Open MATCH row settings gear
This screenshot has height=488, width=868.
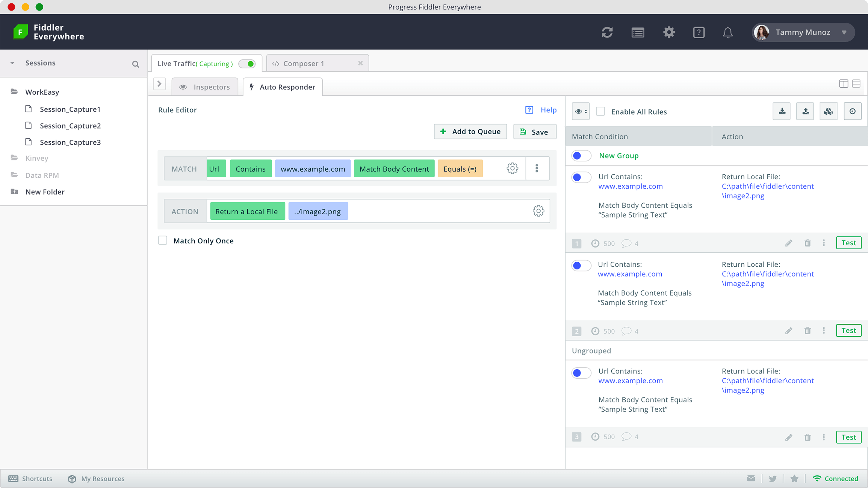512,168
